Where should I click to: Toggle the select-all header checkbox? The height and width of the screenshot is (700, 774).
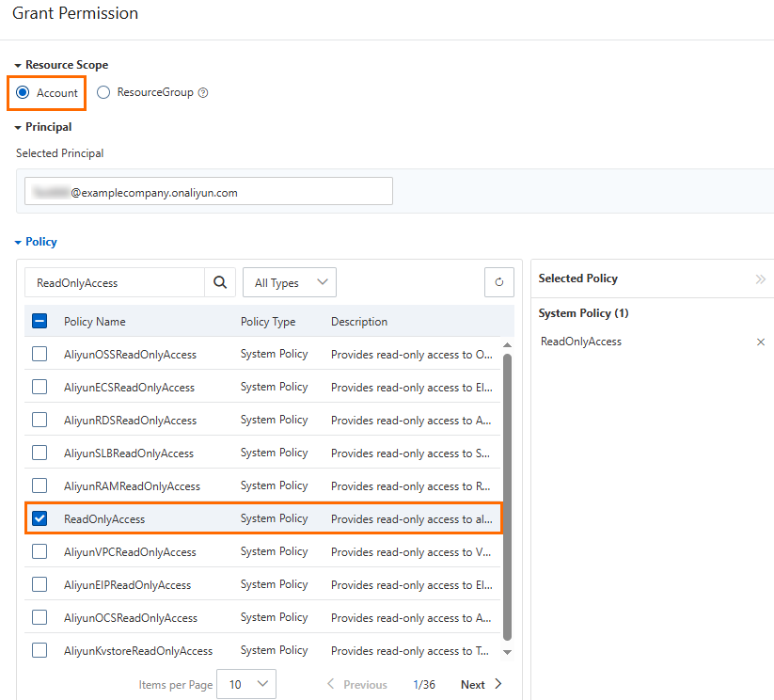click(x=39, y=321)
